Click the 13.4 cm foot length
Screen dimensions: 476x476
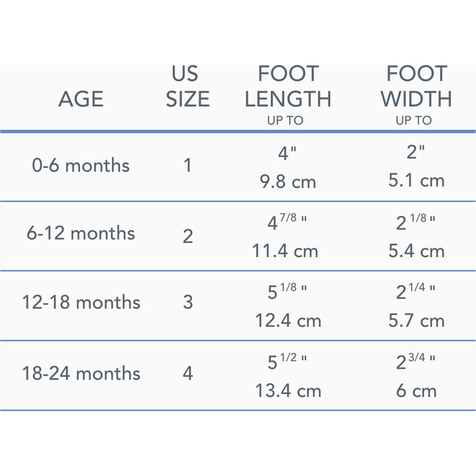click(288, 391)
